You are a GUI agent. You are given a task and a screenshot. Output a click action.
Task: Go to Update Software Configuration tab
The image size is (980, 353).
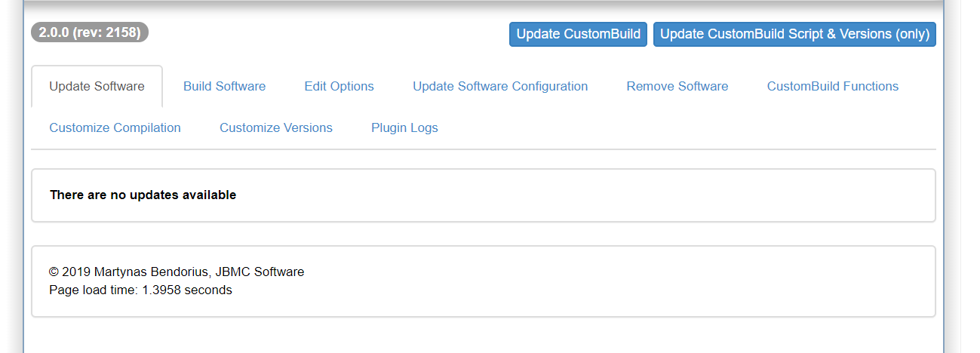(x=500, y=86)
